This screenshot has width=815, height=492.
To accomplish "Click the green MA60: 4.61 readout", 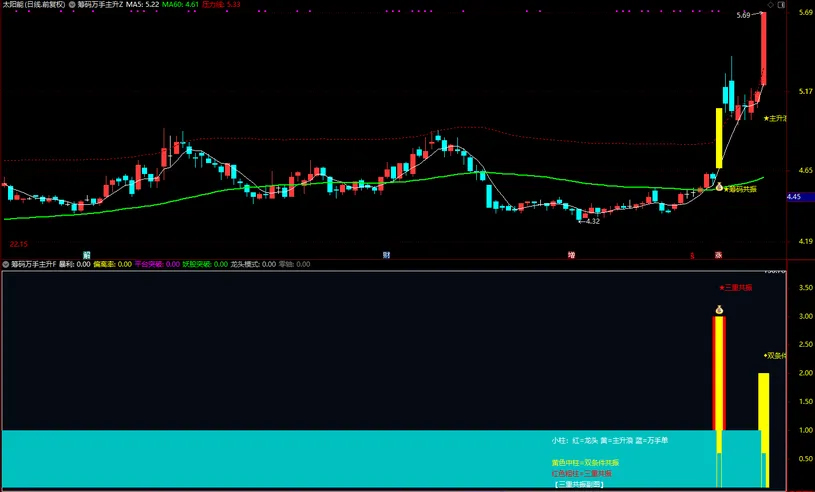I will [x=180, y=4].
